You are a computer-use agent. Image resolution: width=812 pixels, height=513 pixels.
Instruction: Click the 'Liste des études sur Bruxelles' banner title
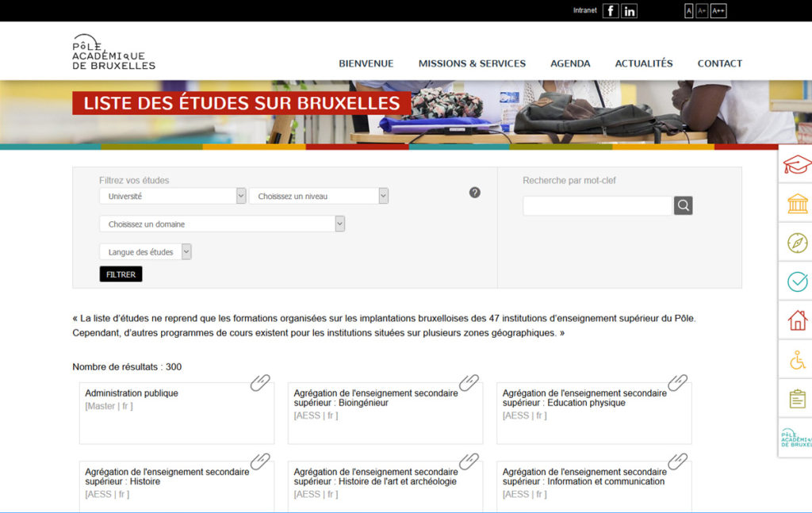[241, 103]
